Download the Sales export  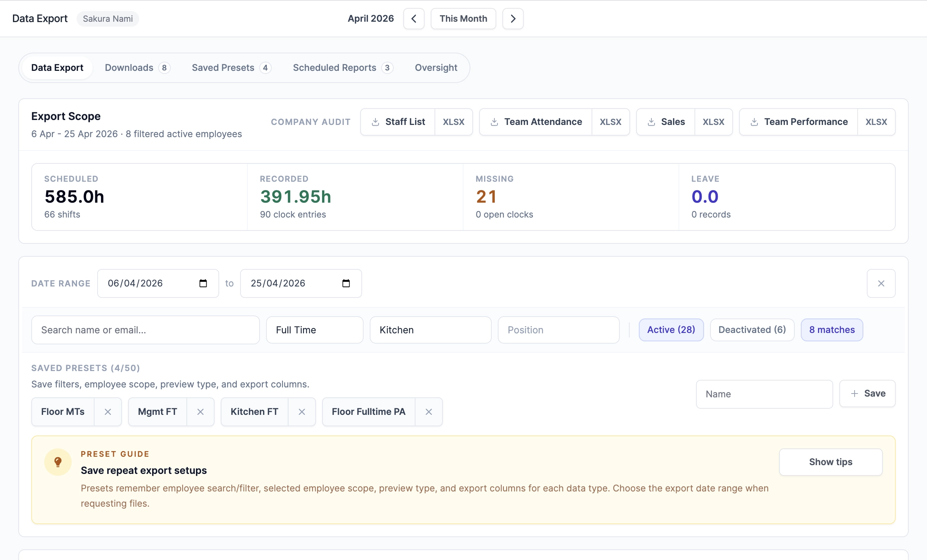(666, 122)
